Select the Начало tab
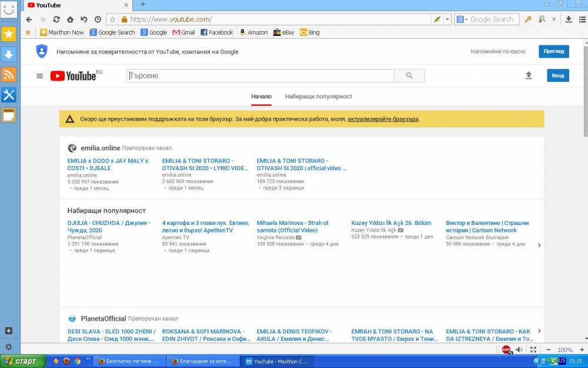This screenshot has height=368, width=588. pos(262,97)
